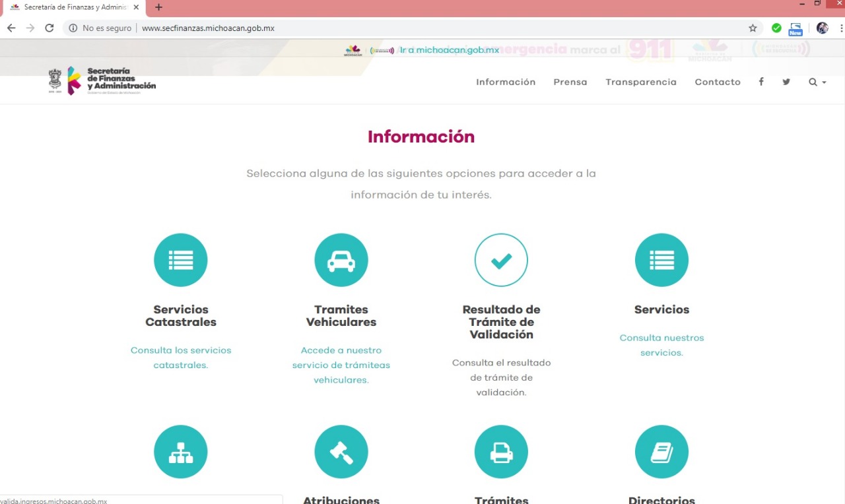845x504 pixels.
Task: Click the checkmark icon for Resultado de Trámite
Action: point(501,259)
